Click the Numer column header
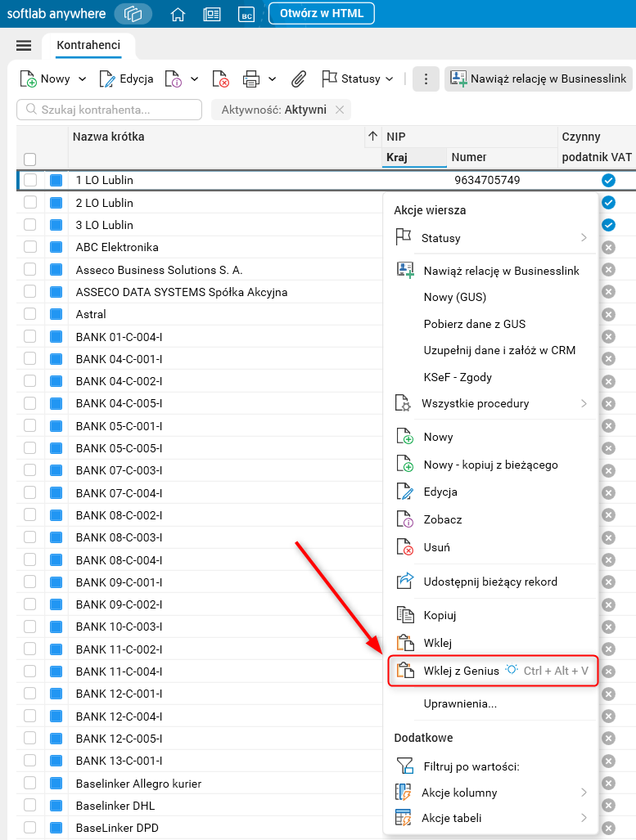This screenshot has width=636, height=840. pyautogui.click(x=502, y=157)
